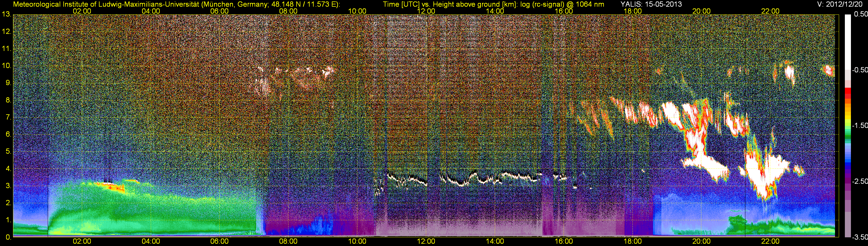
Task: Click the -1.50 value on the color scale
Action: [x=860, y=126]
